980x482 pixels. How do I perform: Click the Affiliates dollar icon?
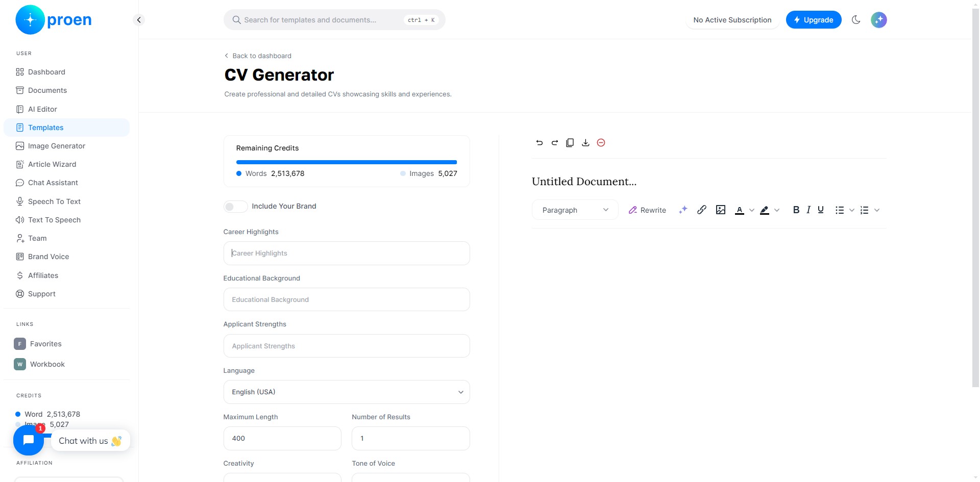pyautogui.click(x=20, y=275)
